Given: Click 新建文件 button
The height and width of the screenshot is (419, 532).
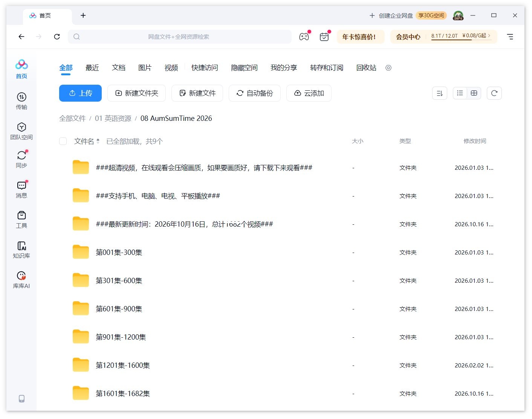Looking at the screenshot, I should pos(197,93).
